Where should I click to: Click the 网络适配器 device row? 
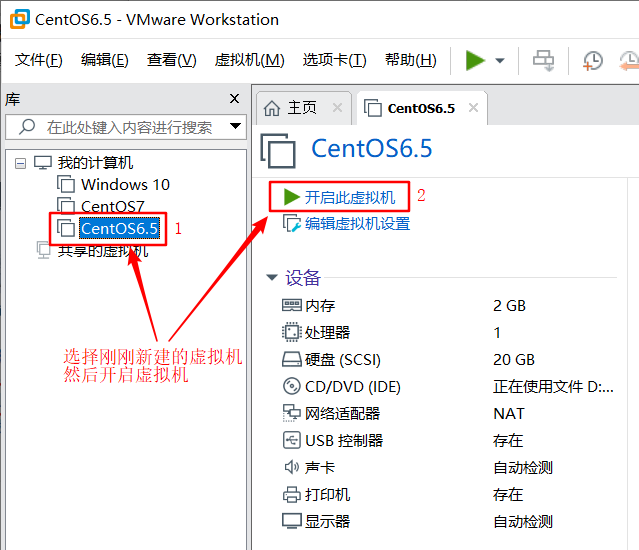pyautogui.click(x=448, y=414)
